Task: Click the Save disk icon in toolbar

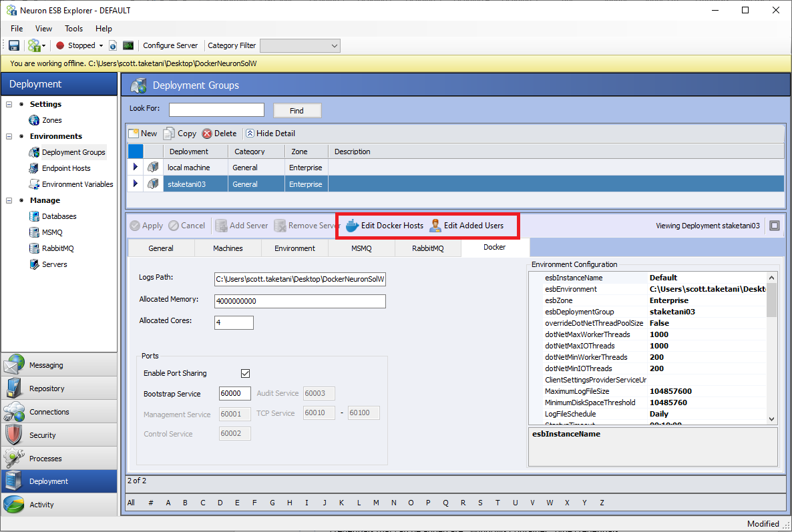Action: click(13, 45)
